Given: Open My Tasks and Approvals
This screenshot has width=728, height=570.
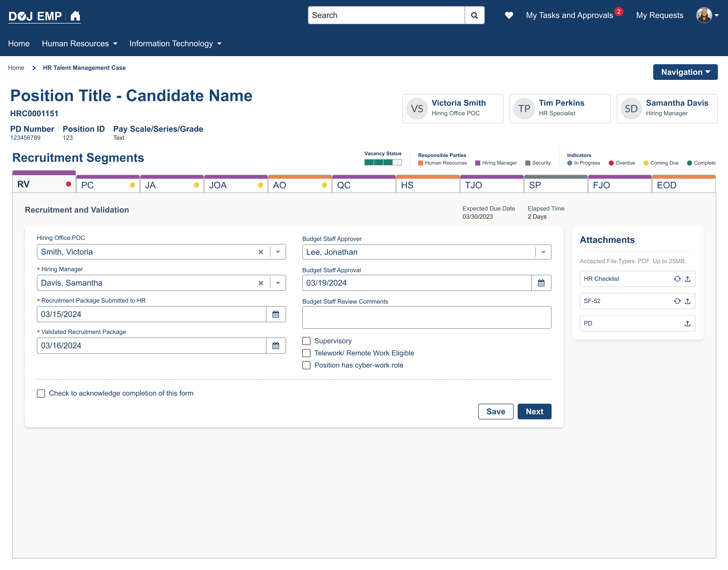Looking at the screenshot, I should coord(570,15).
